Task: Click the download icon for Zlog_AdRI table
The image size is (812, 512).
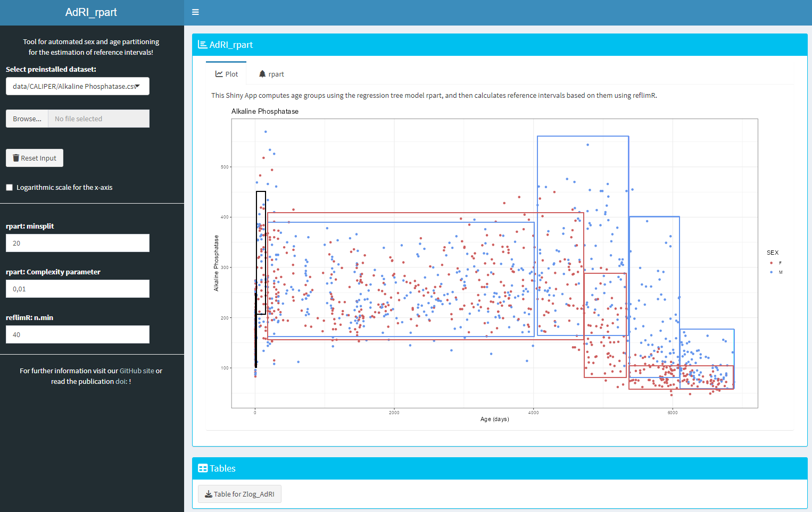Action: (209, 494)
